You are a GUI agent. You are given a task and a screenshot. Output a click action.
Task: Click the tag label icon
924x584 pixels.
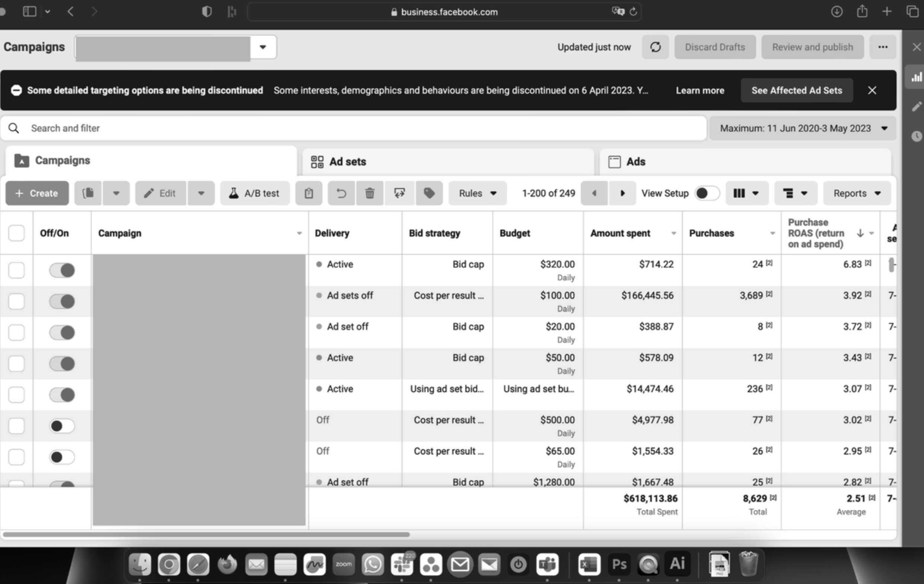click(x=429, y=193)
